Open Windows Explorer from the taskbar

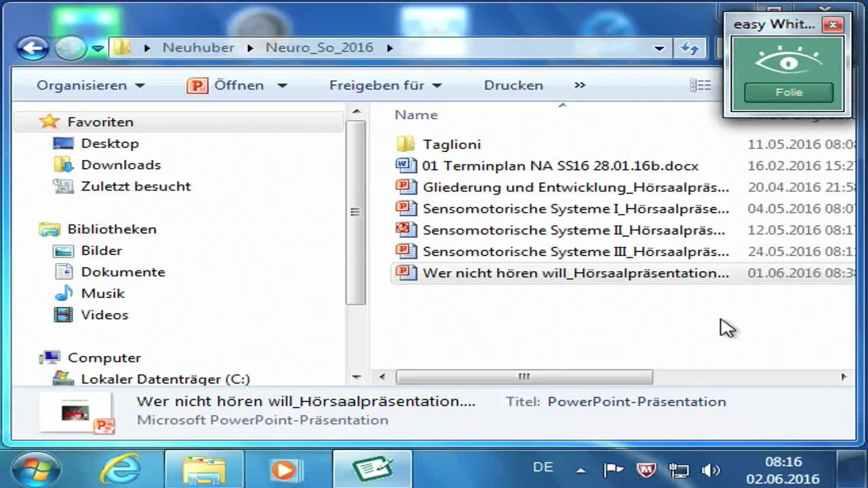(x=203, y=468)
